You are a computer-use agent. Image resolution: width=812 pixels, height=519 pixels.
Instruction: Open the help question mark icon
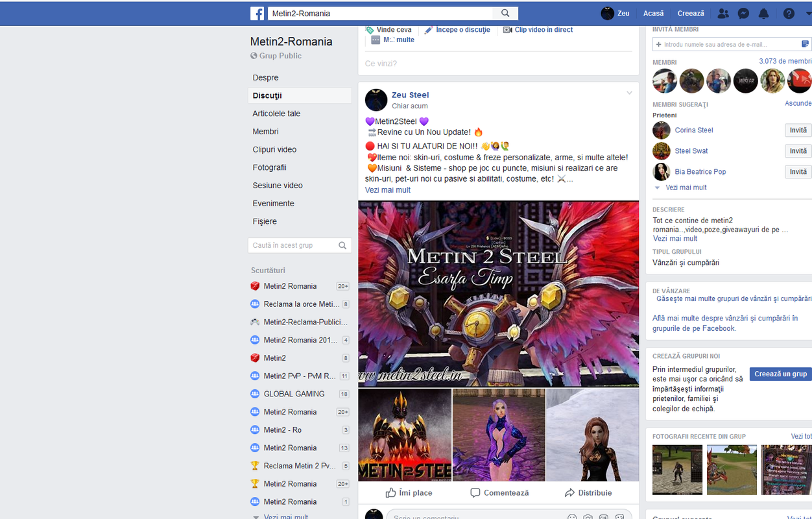click(789, 13)
